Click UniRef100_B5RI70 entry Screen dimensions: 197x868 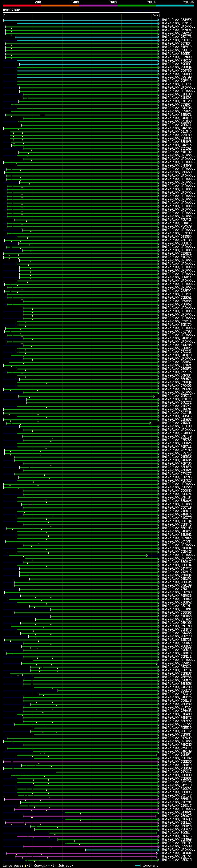point(177,325)
